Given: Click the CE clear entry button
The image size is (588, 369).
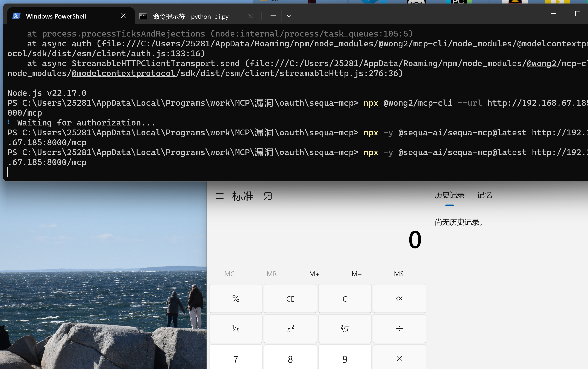Looking at the screenshot, I should [x=290, y=299].
